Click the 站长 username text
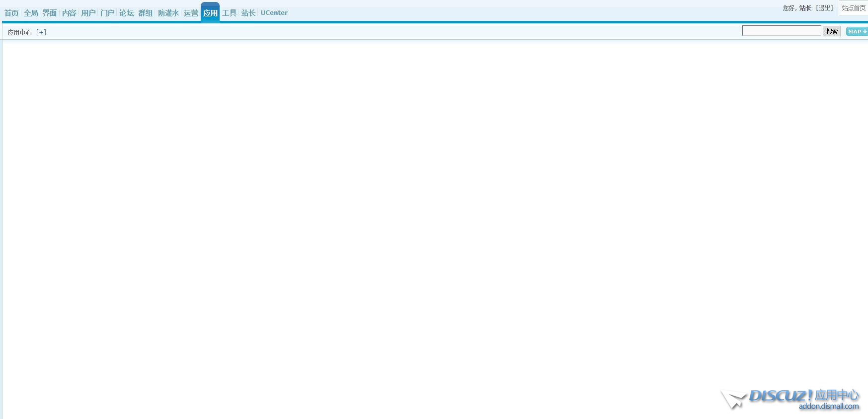 [x=805, y=8]
